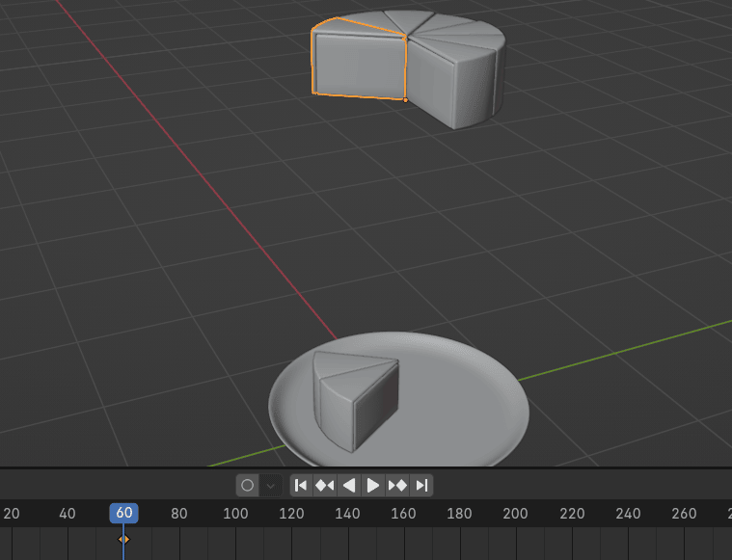Click the current frame indicator showing 60
Viewport: 732px width, 560px height.
click(x=123, y=513)
